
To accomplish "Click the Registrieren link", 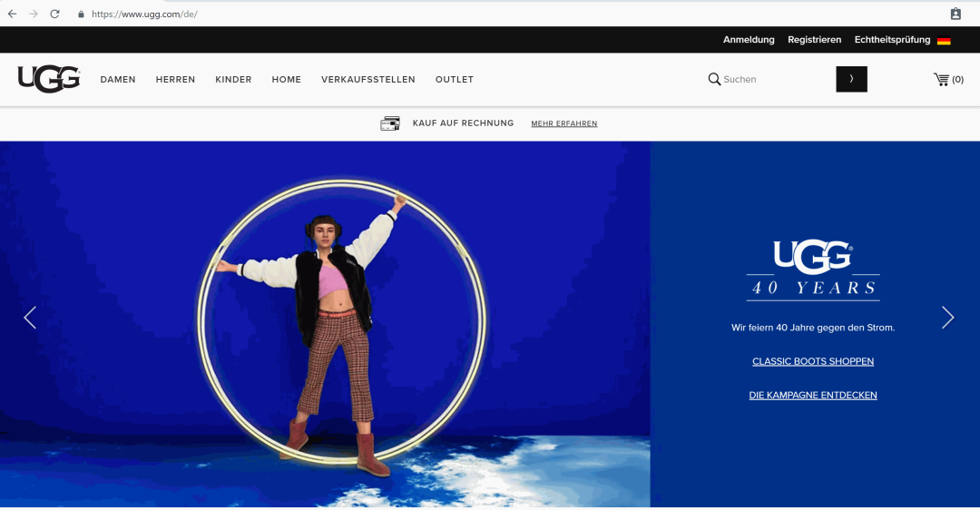I will click(x=814, y=39).
